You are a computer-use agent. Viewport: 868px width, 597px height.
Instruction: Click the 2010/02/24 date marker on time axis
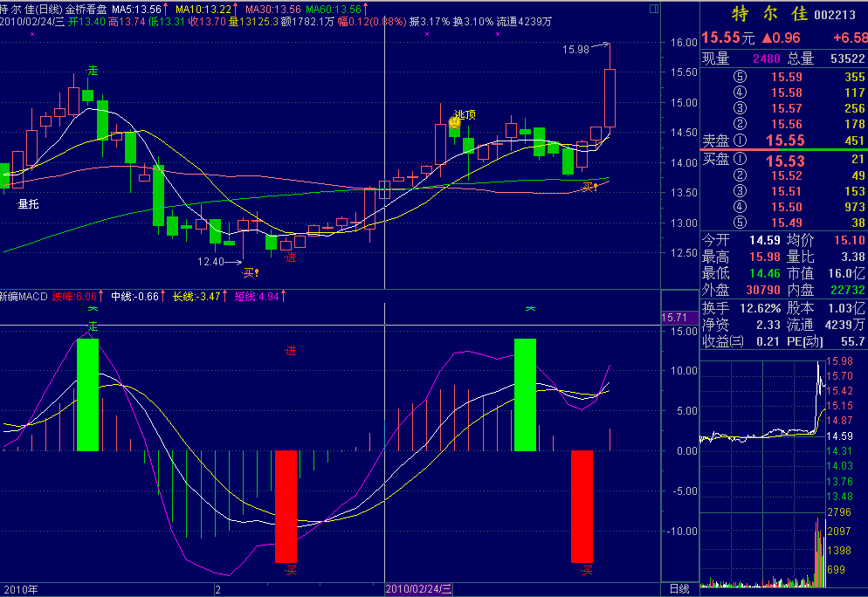pyautogui.click(x=419, y=589)
